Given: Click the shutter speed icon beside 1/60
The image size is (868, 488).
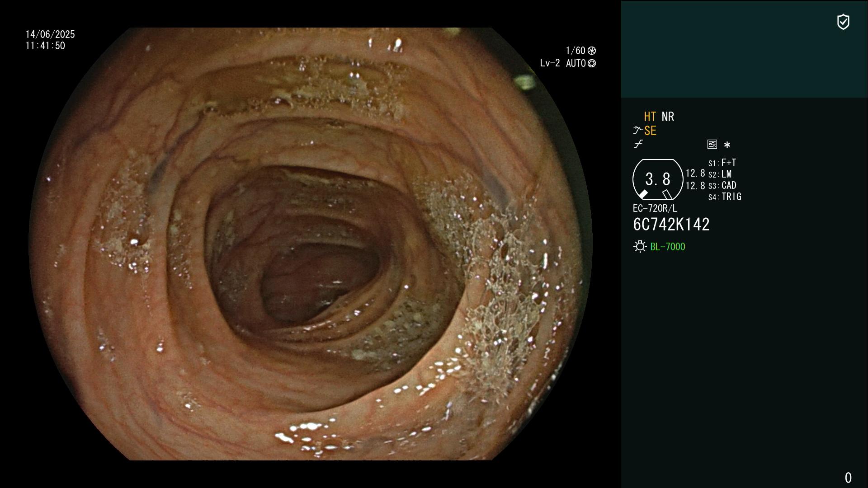Looking at the screenshot, I should point(592,51).
